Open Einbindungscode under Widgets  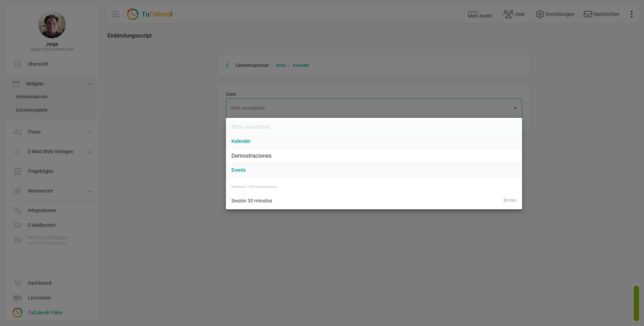point(32,97)
